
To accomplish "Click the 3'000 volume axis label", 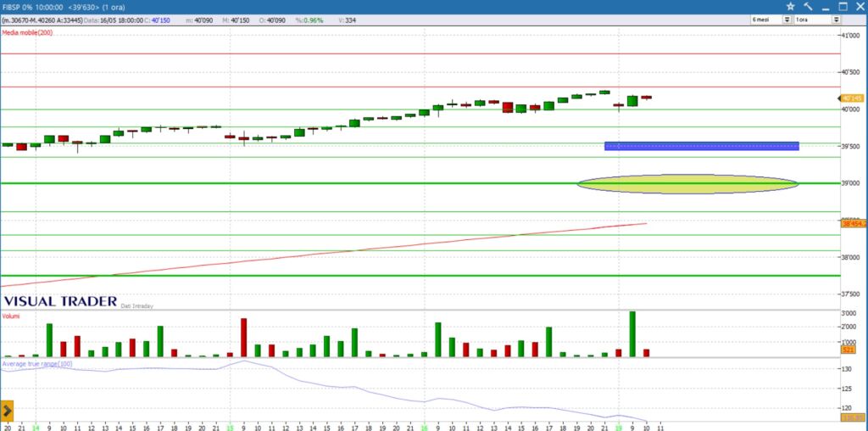I will point(849,313).
